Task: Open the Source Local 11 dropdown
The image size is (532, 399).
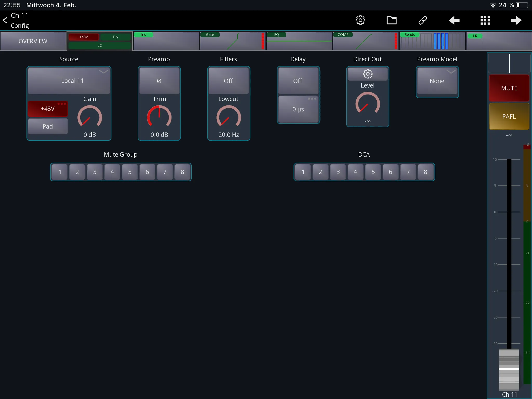Action: pos(69,81)
